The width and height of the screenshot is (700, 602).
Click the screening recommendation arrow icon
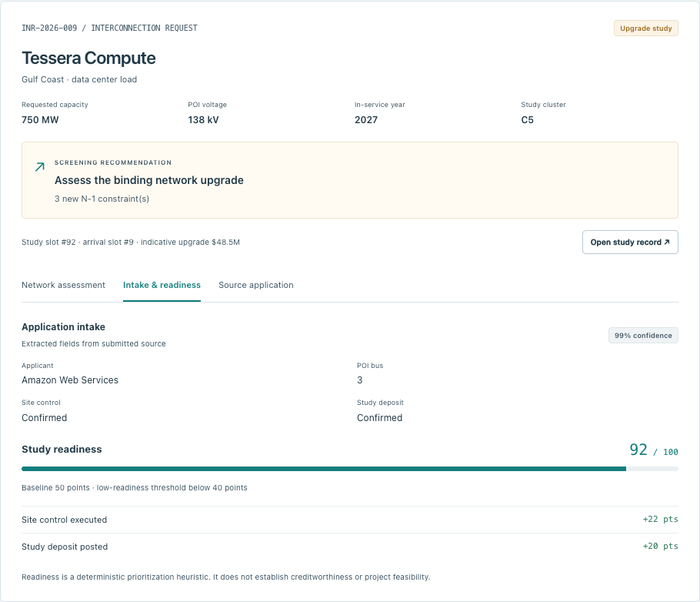coord(40,167)
